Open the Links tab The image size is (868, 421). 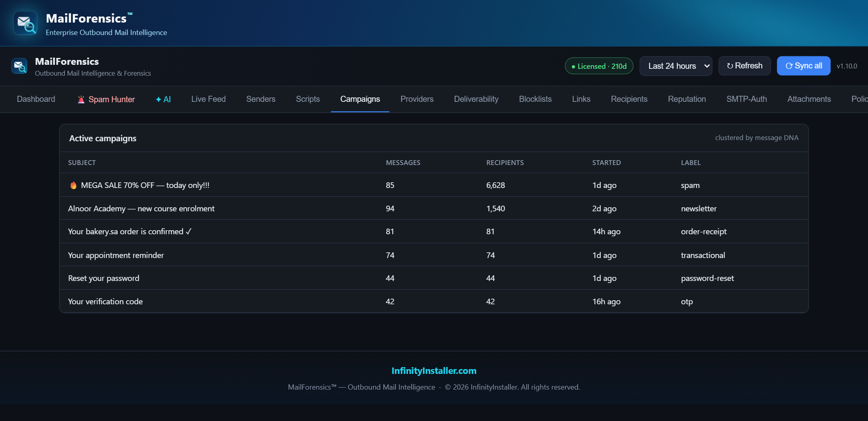pos(581,99)
